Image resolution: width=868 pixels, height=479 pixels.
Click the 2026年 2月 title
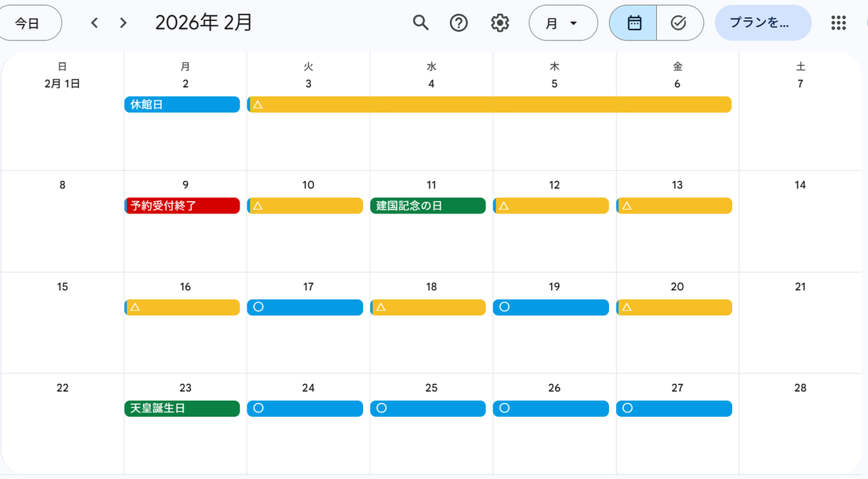pyautogui.click(x=204, y=22)
